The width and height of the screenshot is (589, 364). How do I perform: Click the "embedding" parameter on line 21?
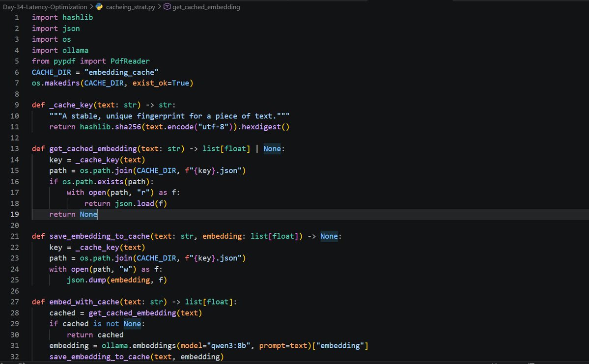tap(222, 236)
